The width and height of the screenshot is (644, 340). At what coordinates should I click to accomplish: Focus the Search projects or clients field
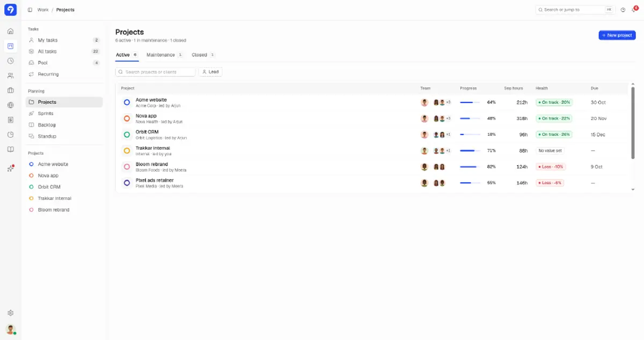coord(156,72)
